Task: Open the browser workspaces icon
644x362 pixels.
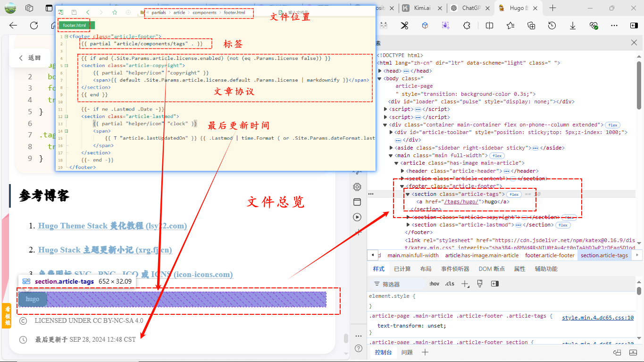Action: click(29, 8)
